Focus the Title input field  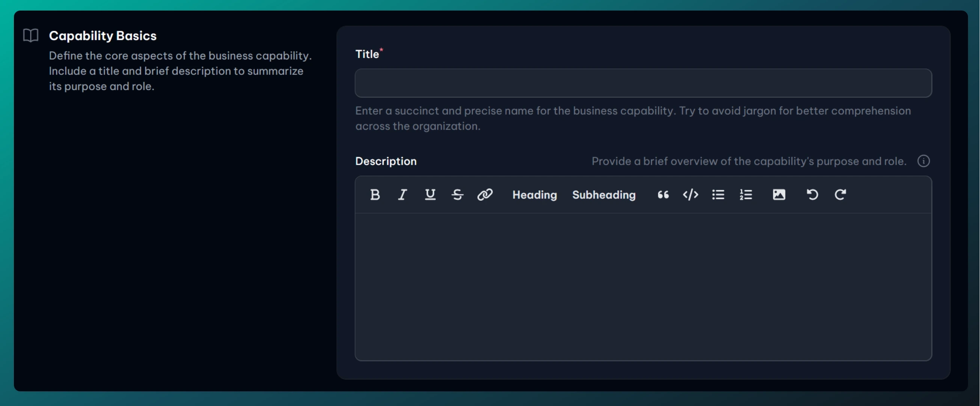[643, 83]
